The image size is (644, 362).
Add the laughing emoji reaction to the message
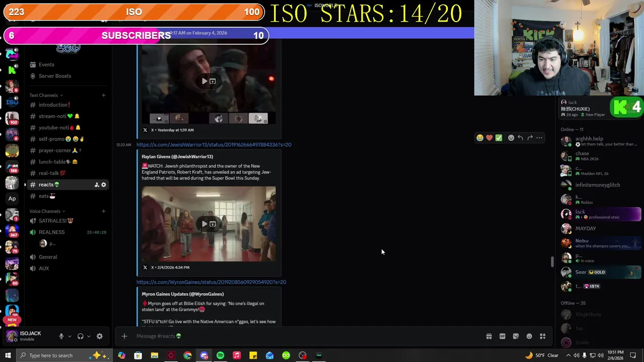pos(480,138)
